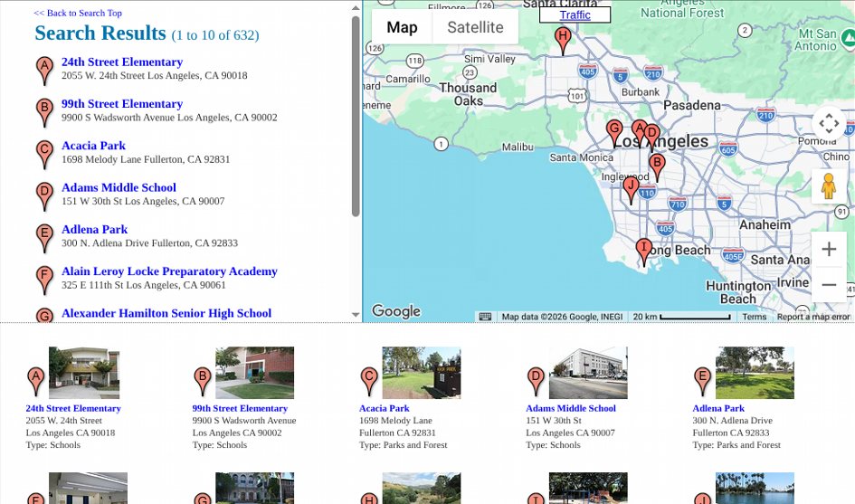Click address "2055 W. 24th Street Los Angeles, CA 90018"
This screenshot has width=855, height=504.
155,76
